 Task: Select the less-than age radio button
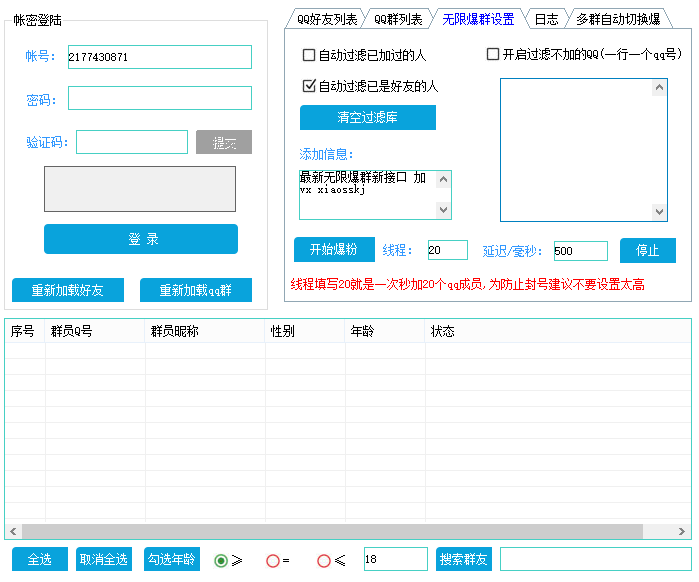[x=324, y=561]
